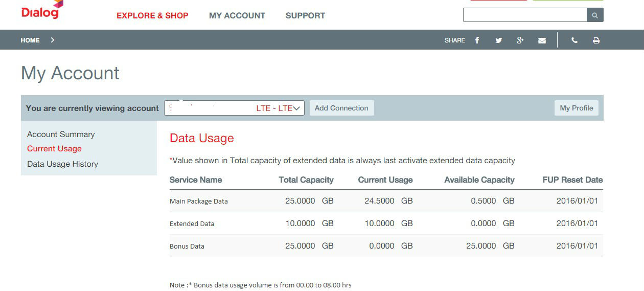The image size is (644, 291).
Task: Click the Current Usage column header
Action: [385, 180]
